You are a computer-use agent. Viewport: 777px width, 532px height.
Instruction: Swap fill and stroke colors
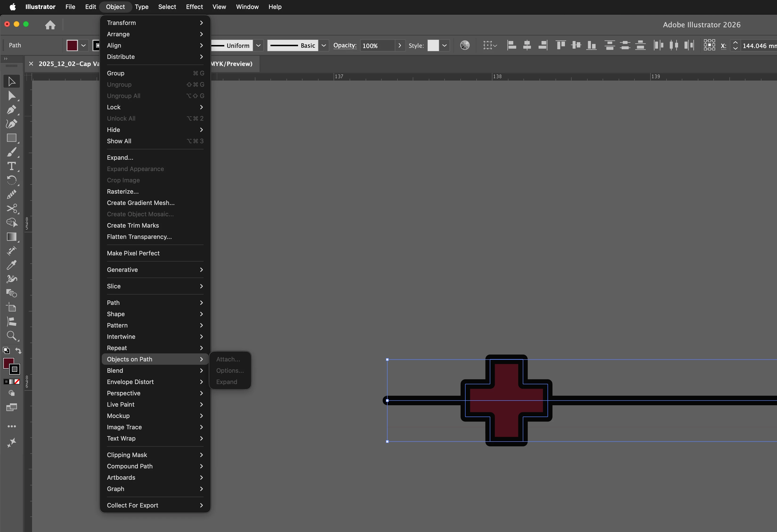(x=18, y=351)
